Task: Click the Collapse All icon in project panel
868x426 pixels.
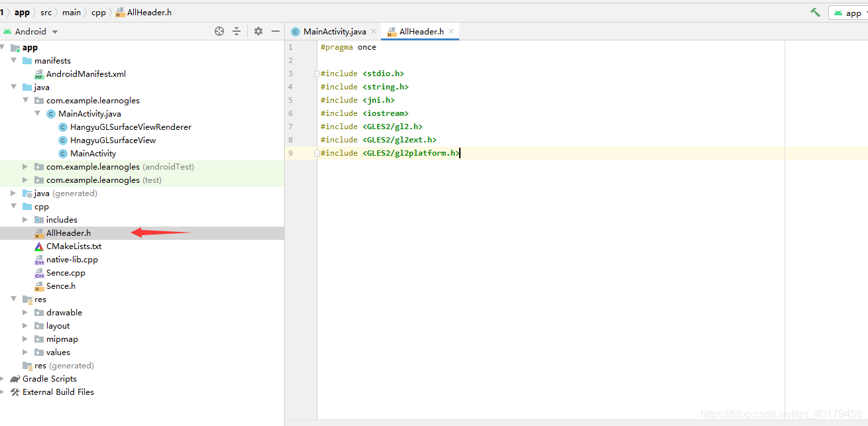Action: coord(237,31)
